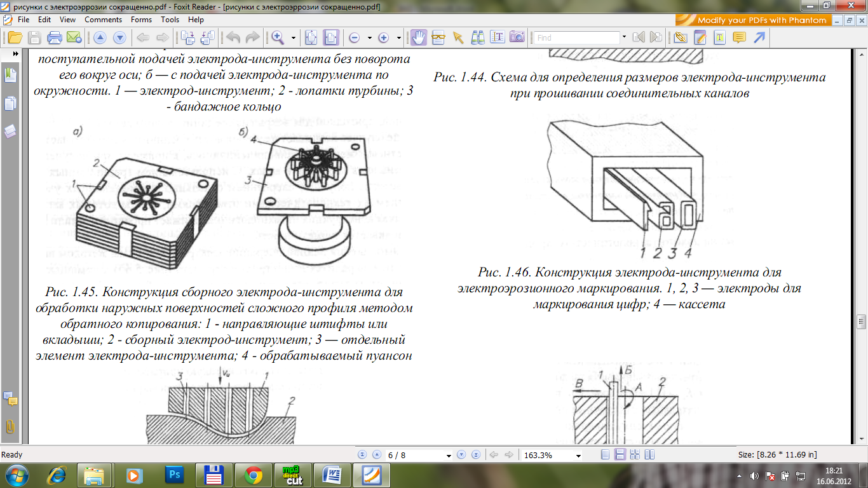Save the document using the floppy icon

34,37
